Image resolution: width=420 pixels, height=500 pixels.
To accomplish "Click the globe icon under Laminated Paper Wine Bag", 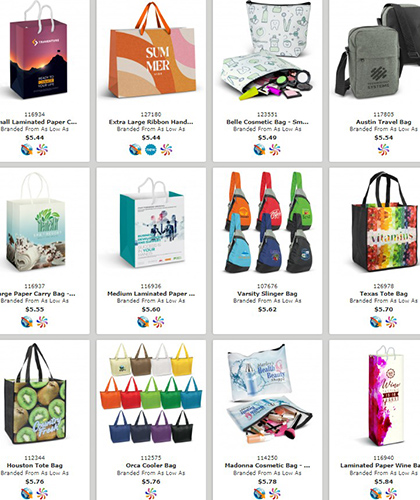I will (376, 494).
